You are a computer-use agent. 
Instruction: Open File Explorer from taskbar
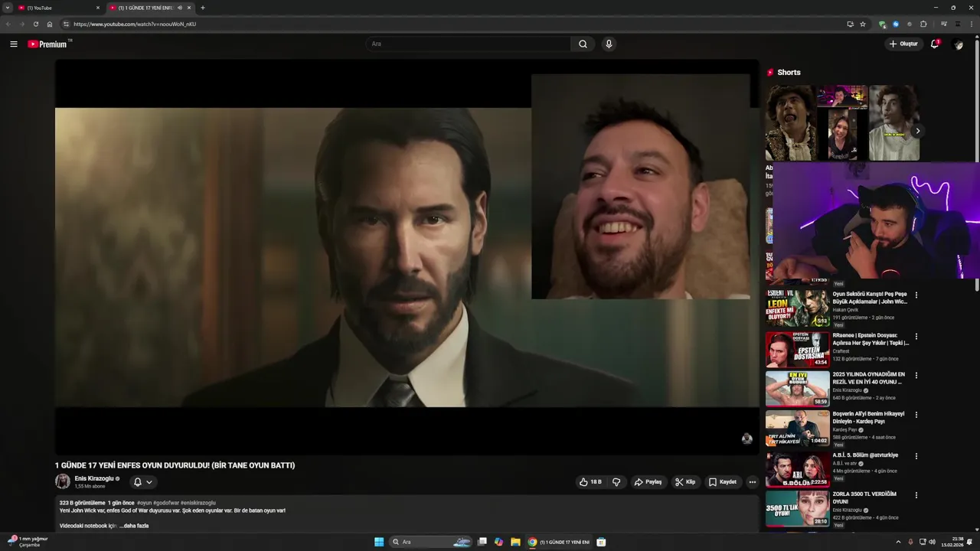[515, 542]
